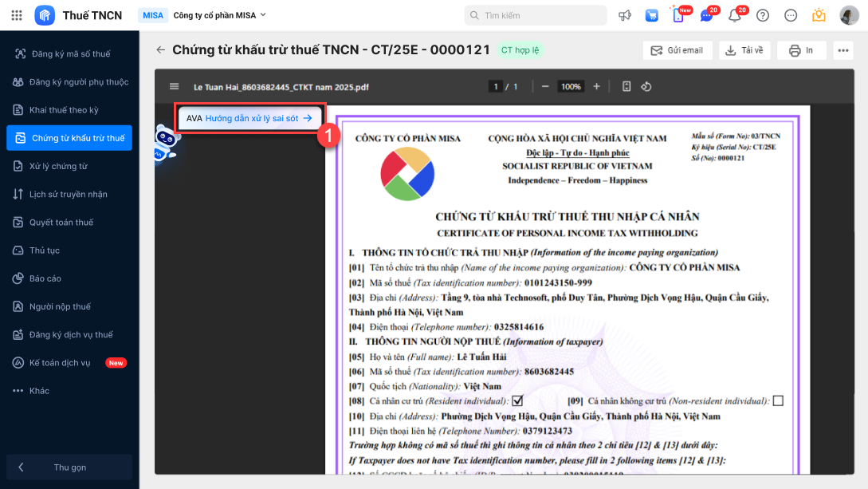Go to Đăng ký người phụ thuộc

click(69, 82)
